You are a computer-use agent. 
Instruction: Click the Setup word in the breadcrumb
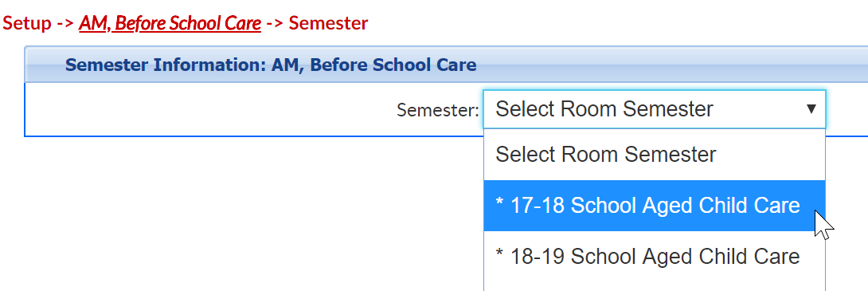tap(27, 23)
